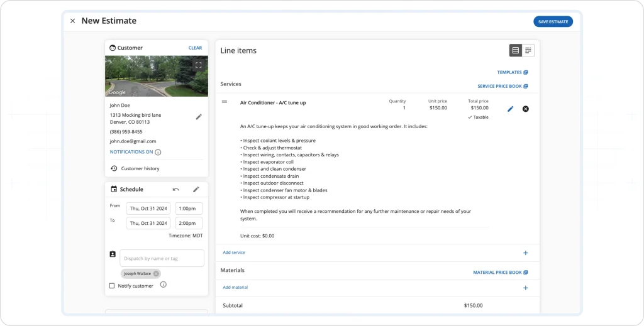Open the Service Price Book
Viewport: 644px width, 326px height.
coord(502,86)
